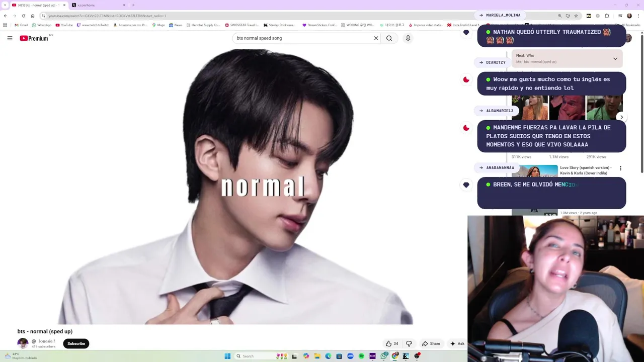The width and height of the screenshot is (644, 362).
Task: Click the YouTube URL in address bar
Action: [107, 16]
